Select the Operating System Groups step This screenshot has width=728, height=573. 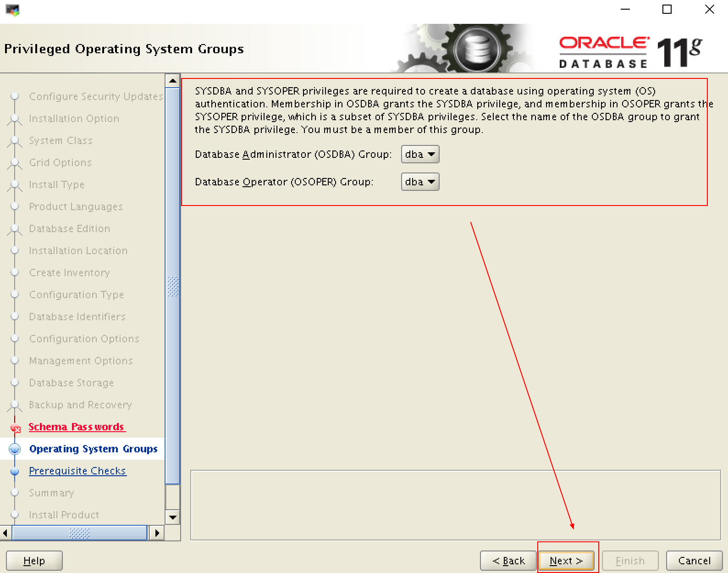coord(93,449)
